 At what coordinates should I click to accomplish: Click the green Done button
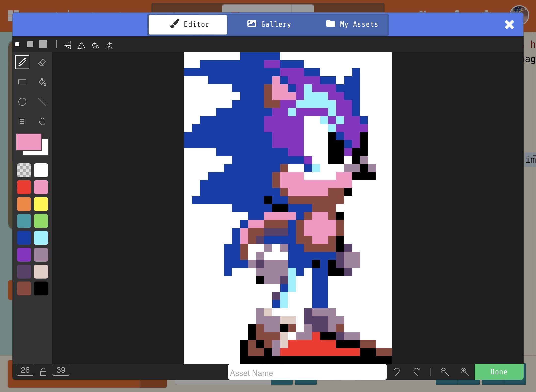click(x=499, y=372)
